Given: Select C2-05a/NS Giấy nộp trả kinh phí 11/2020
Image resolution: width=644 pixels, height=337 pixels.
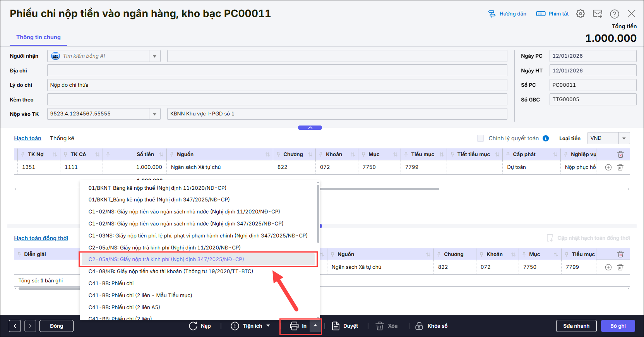Looking at the screenshot, I should coord(164,248).
